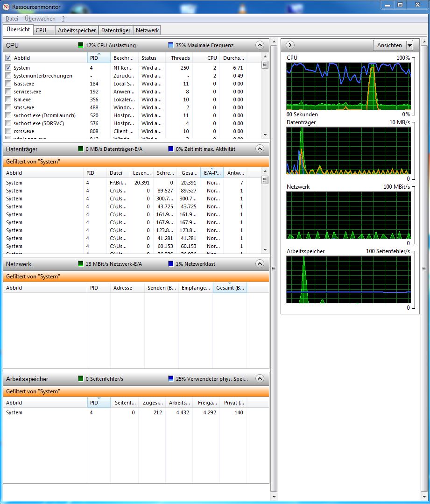Switch to the Netzwerk tab

[147, 30]
